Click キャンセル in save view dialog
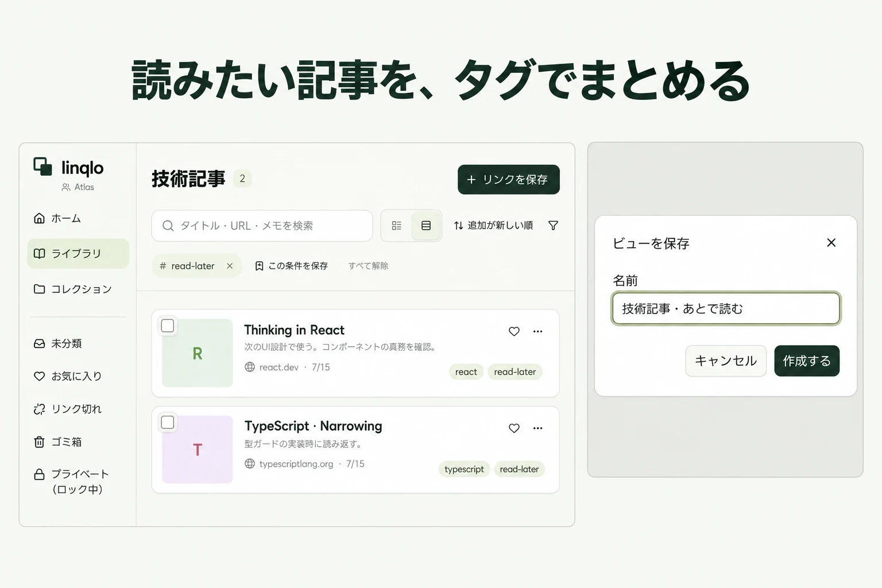 coord(726,361)
